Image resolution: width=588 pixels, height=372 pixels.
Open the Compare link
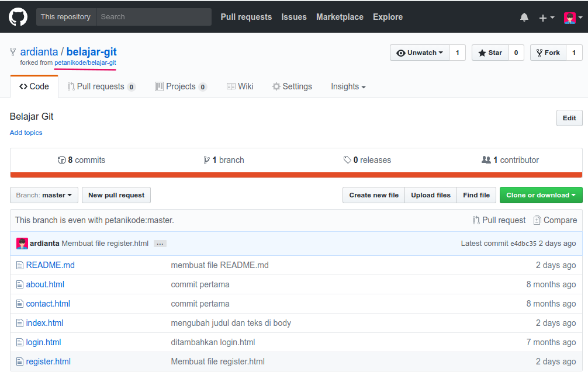(x=555, y=220)
